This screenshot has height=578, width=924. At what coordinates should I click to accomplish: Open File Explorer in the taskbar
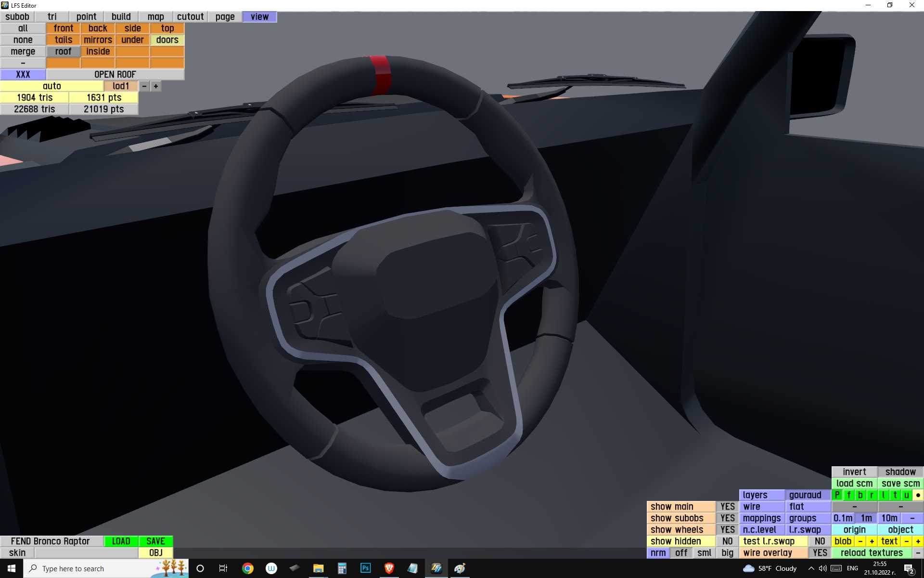click(318, 568)
